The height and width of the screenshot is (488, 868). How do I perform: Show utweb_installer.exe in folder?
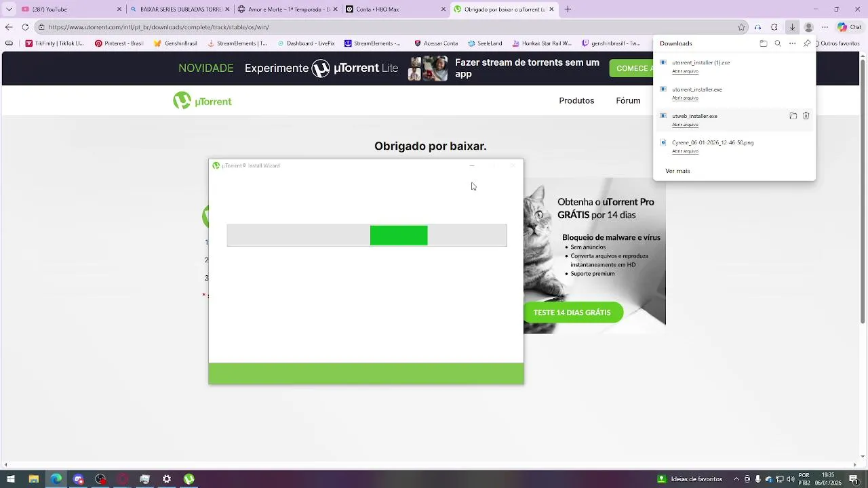pyautogui.click(x=793, y=116)
